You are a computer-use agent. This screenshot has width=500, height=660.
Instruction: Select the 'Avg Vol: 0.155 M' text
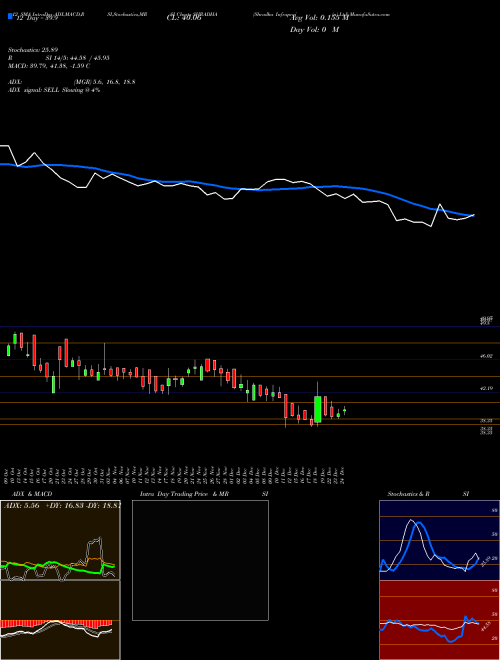(x=321, y=18)
